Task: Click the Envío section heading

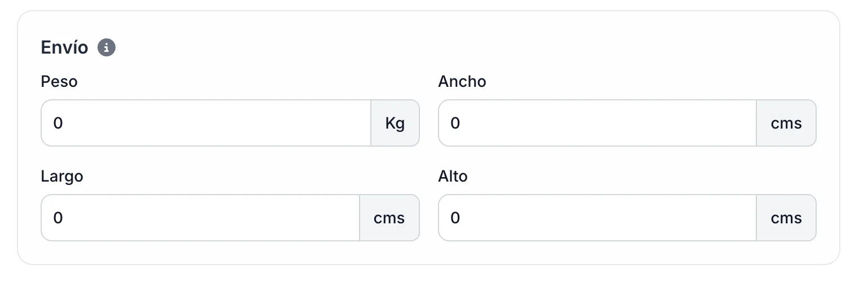Action: tap(64, 48)
